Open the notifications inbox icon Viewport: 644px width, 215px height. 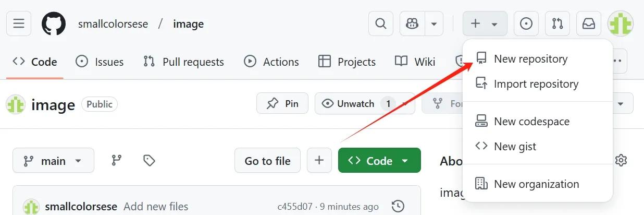click(x=589, y=23)
